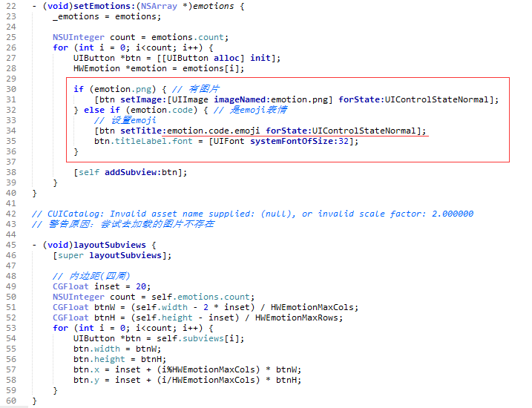
Task: Click line number 22 in the gutter
Action: point(11,6)
